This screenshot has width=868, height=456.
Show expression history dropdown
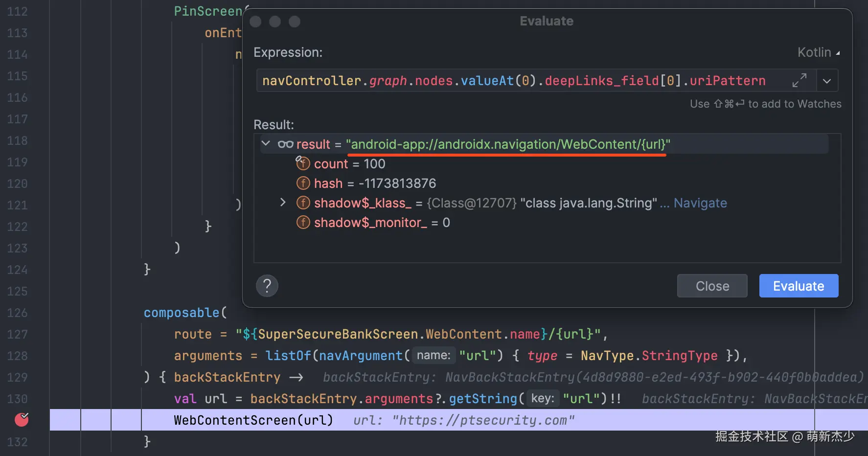tap(827, 80)
